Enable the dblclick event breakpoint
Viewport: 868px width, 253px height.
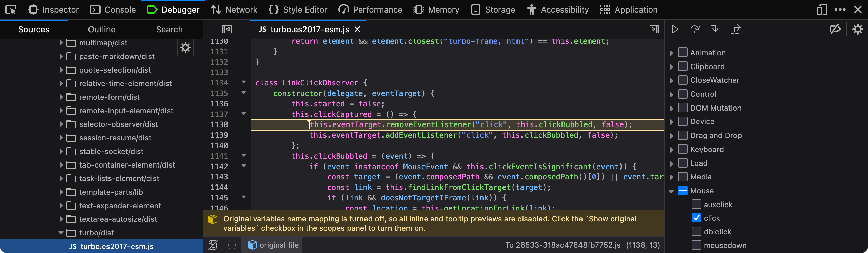pos(696,232)
